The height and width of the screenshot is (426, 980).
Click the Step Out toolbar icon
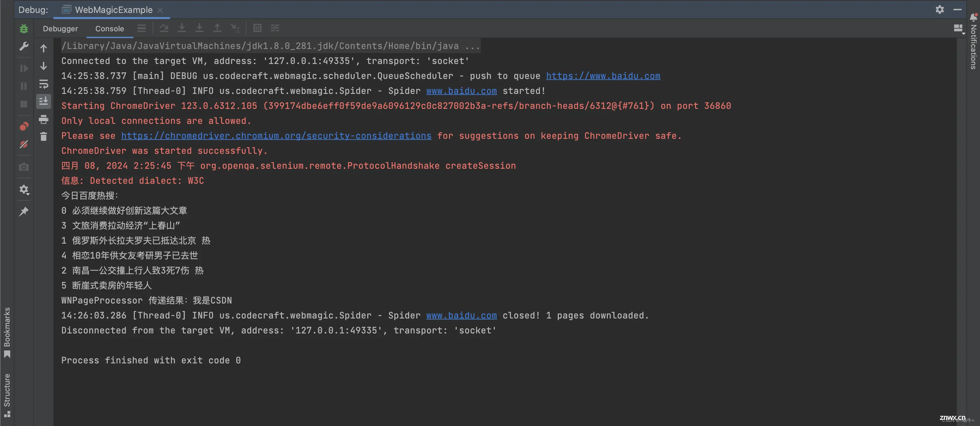pos(217,28)
